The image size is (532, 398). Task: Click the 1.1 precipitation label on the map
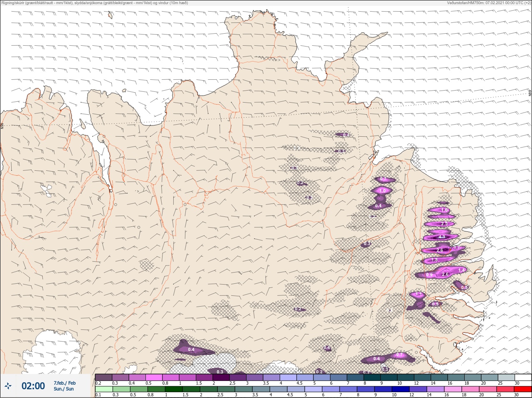419,294
